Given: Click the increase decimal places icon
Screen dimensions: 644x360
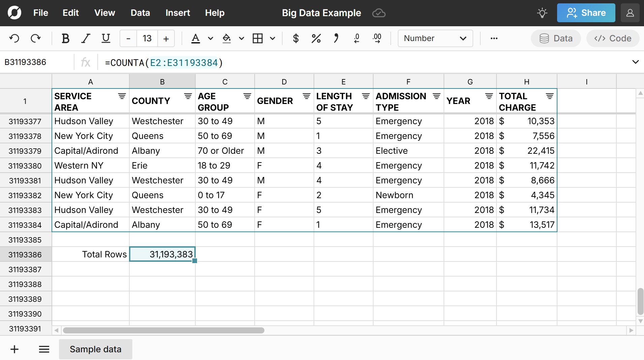Looking at the screenshot, I should pos(377,38).
